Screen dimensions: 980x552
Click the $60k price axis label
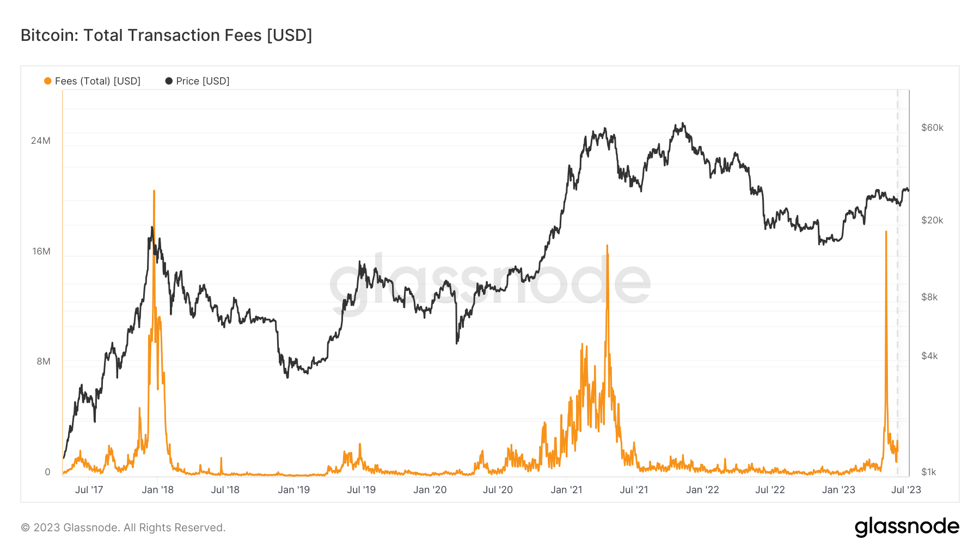click(932, 128)
